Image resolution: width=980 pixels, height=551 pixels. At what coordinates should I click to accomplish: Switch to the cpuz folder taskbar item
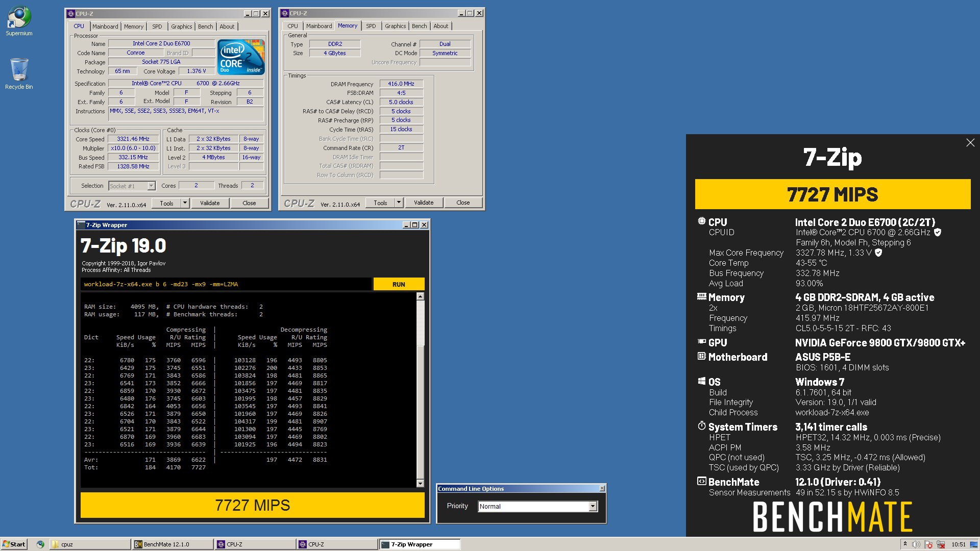pos(90,544)
